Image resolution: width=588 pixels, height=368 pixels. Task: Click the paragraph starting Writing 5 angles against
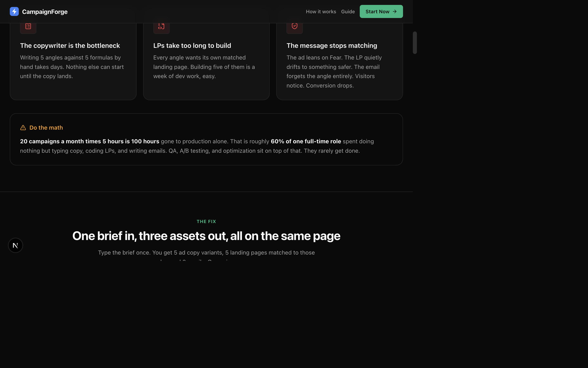[72, 67]
